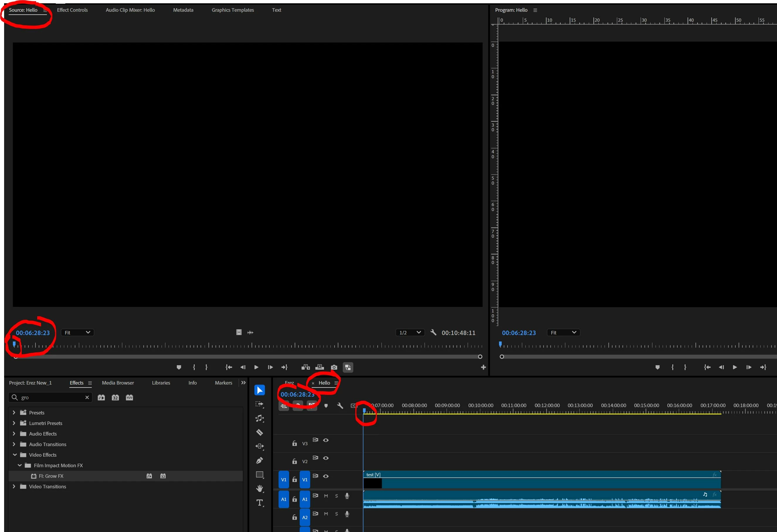777x532 pixels.
Task: Open the Media Browser tab
Action: point(118,383)
